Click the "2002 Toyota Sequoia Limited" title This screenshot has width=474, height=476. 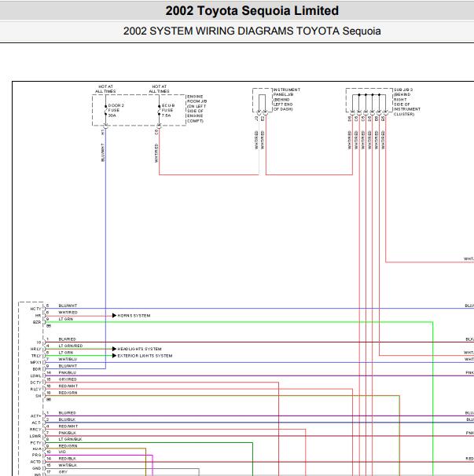252,11
